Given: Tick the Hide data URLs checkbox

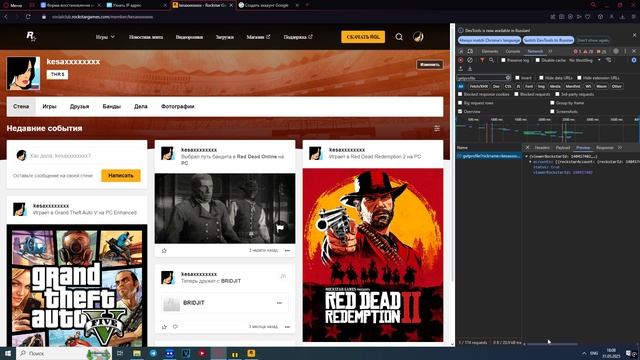Looking at the screenshot, I should point(541,78).
